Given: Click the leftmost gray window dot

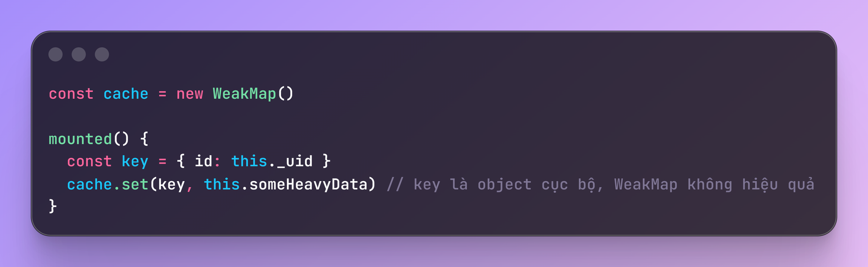Looking at the screenshot, I should (56, 55).
